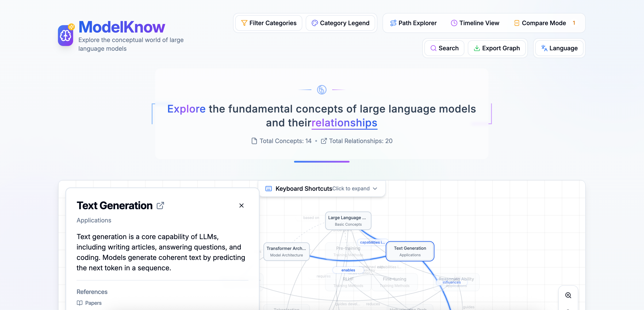Switch to Timeline View
The height and width of the screenshot is (310, 644).
click(475, 23)
